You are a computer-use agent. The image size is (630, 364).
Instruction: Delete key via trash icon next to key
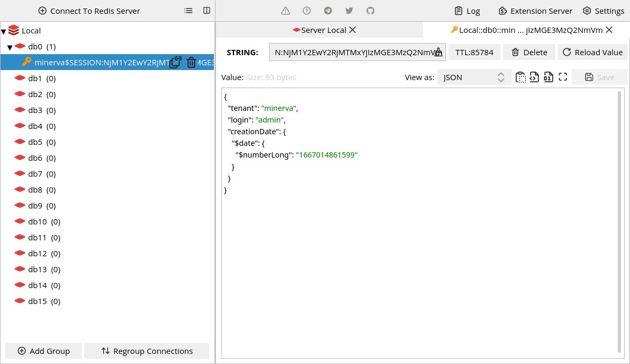tap(191, 62)
